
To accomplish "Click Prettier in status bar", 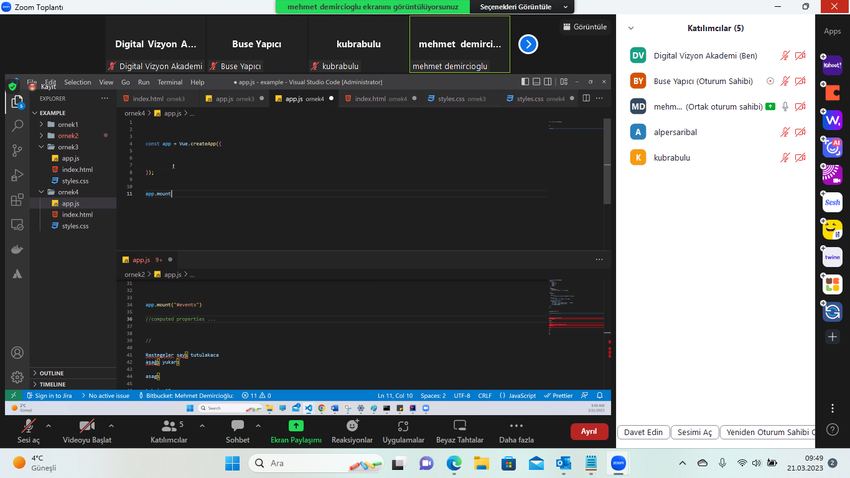I will [x=558, y=396].
